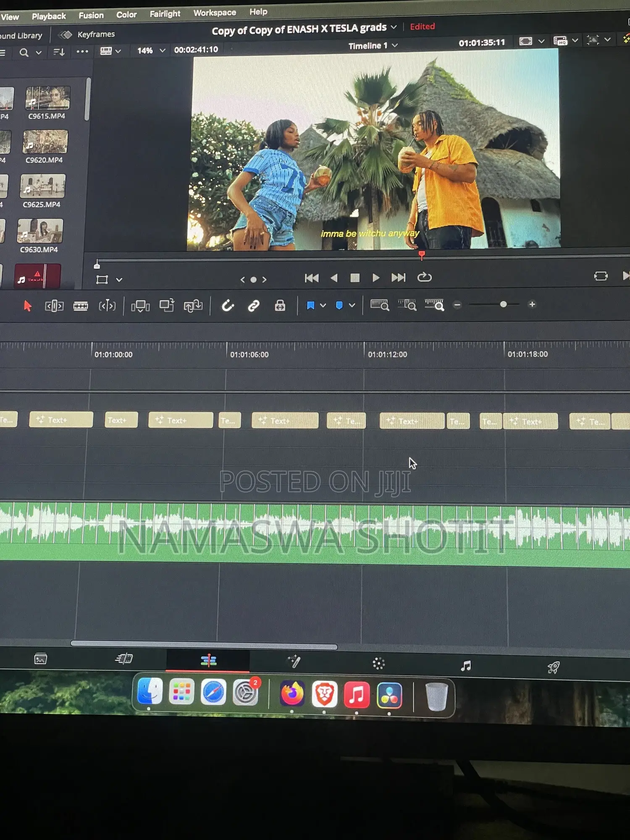Toggle the position lock
Viewport: 630px width, 840px height.
pyautogui.click(x=280, y=305)
